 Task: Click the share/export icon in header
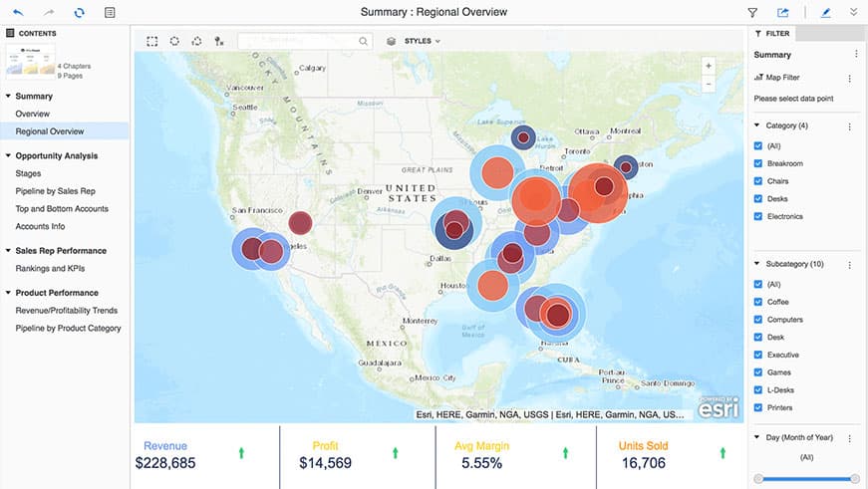[783, 12]
